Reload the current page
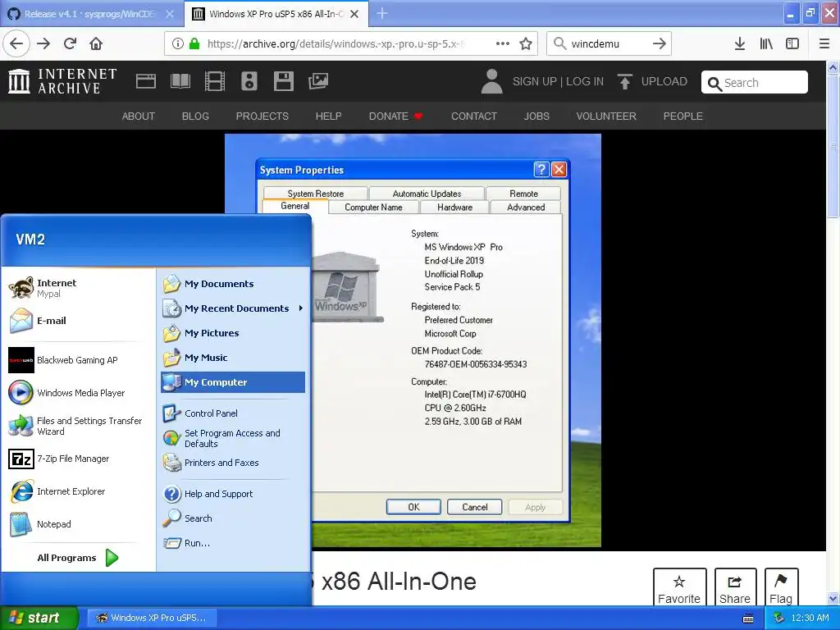Image resolution: width=840 pixels, height=630 pixels. coord(70,43)
